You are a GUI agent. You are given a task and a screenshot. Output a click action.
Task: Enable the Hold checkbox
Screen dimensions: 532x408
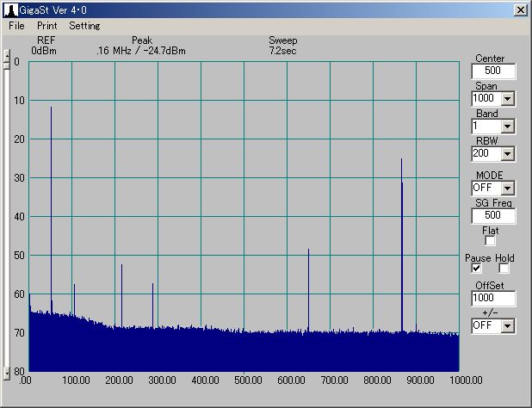click(x=504, y=269)
